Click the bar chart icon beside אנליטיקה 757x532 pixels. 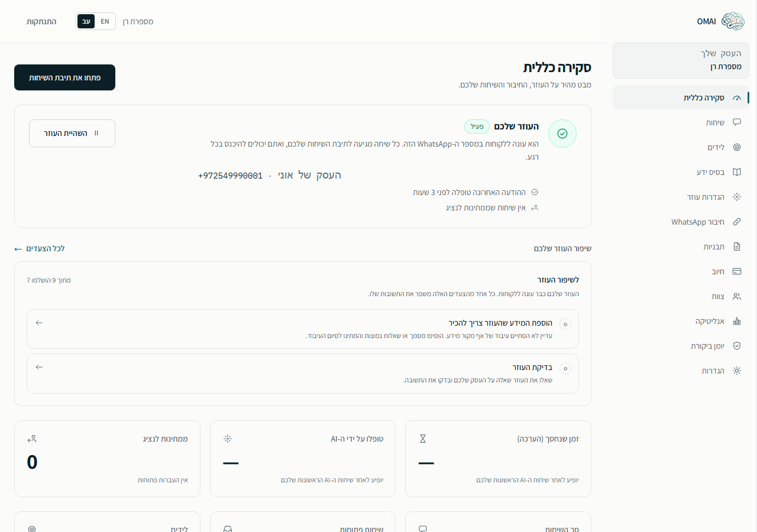pyautogui.click(x=736, y=321)
